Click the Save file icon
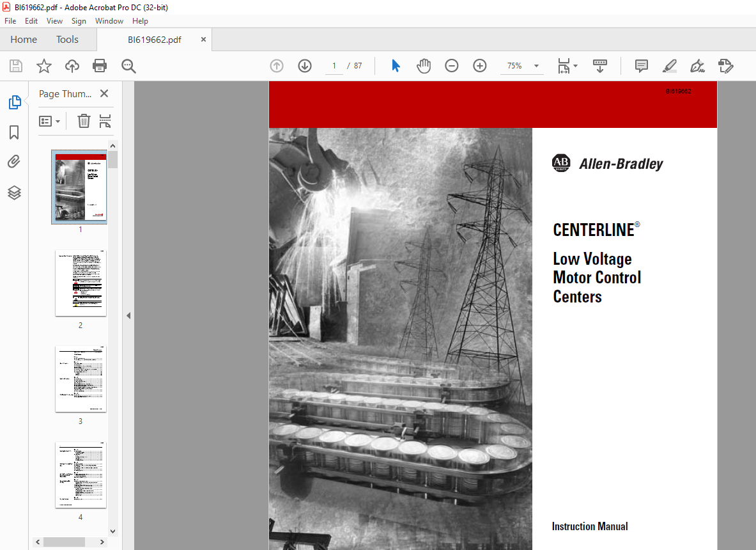Screen dimensions: 756x550 16,66
